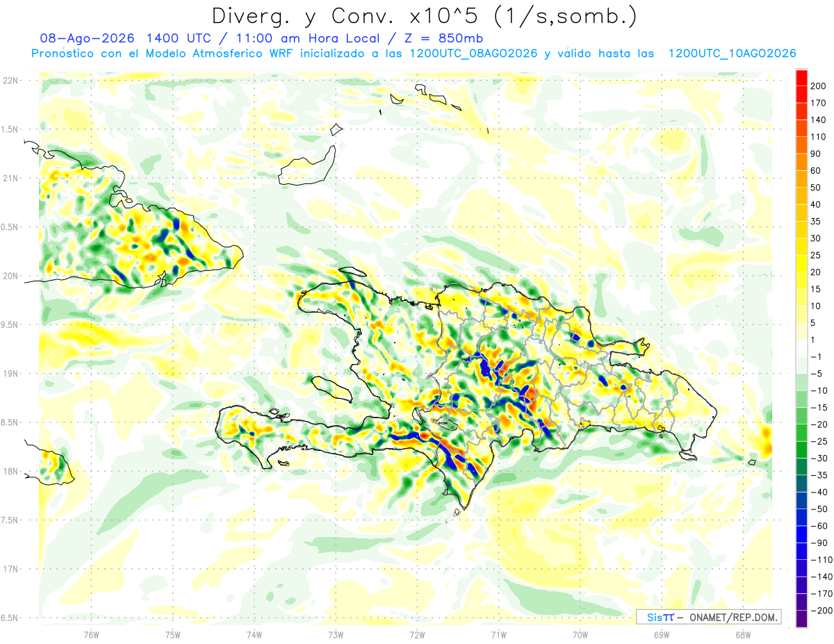Screen dimensions: 834x644
Task: Click the 'SisTT - ONAMET/REP.DOM.' credit box
Action: coord(708,617)
